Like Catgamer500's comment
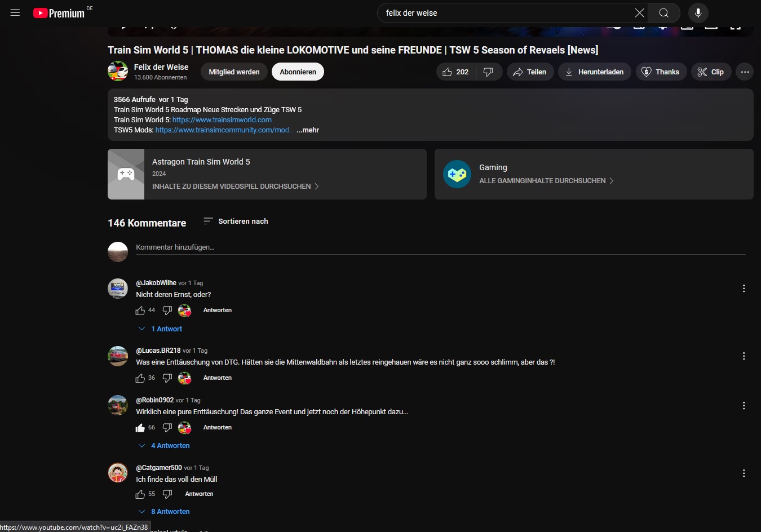Image resolution: width=761 pixels, height=532 pixels. (140, 494)
